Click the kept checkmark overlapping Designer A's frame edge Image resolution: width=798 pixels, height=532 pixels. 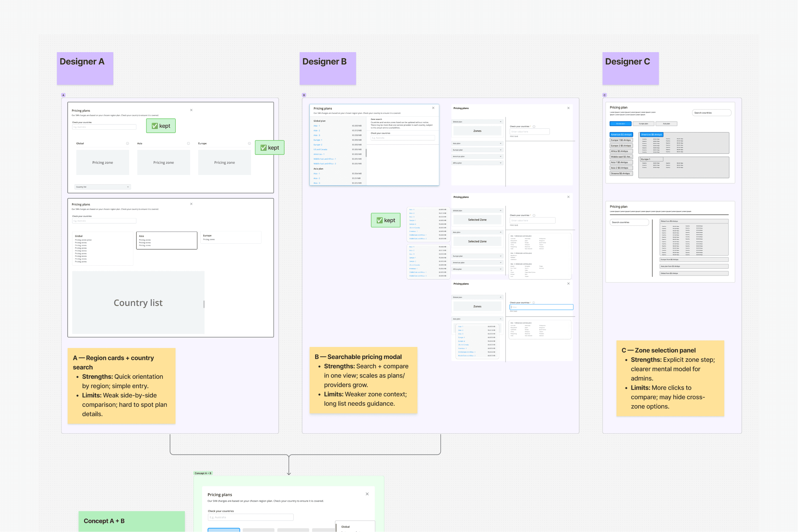click(270, 148)
